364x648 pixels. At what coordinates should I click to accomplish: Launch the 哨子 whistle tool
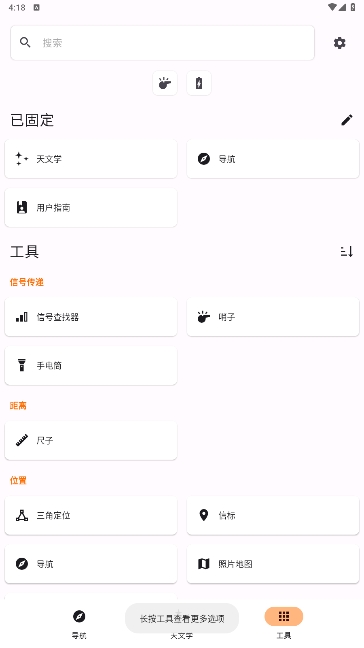(273, 317)
